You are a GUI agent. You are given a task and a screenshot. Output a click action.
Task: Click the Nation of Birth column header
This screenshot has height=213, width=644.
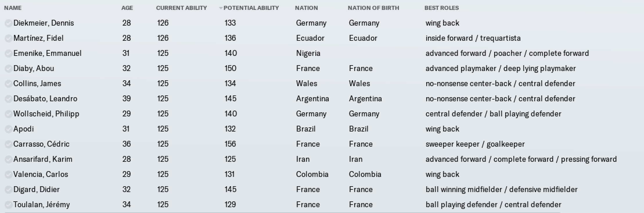373,8
